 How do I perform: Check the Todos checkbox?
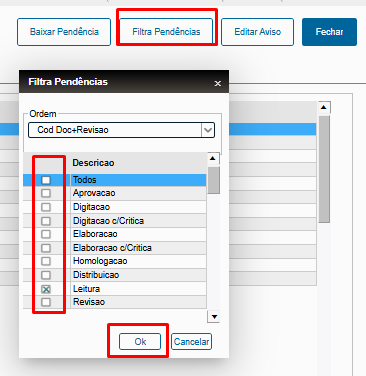[46, 180]
